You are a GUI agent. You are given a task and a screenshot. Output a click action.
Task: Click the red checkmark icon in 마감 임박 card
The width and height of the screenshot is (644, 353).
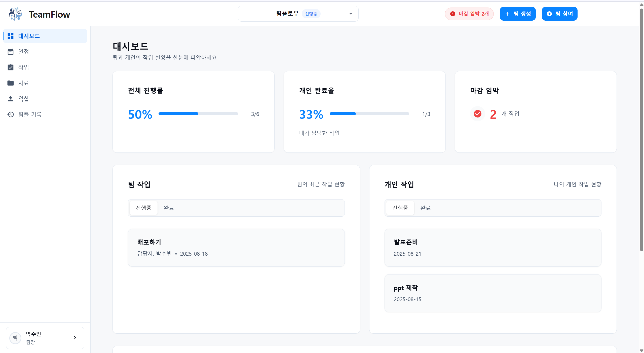tap(477, 114)
